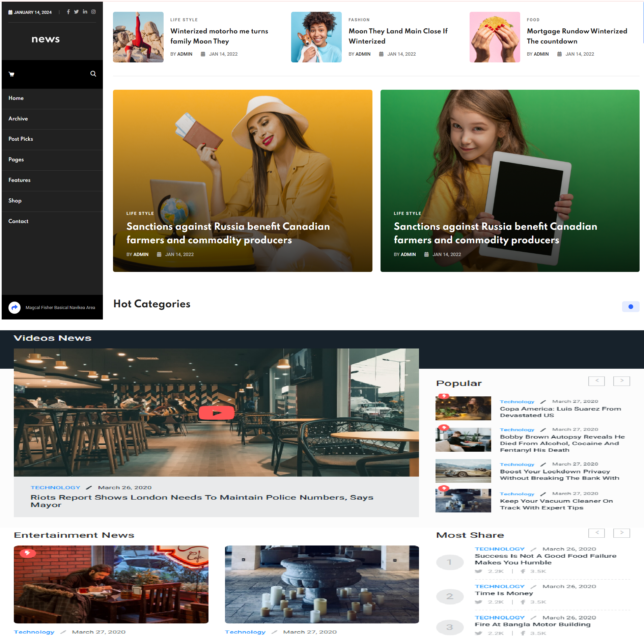Click the next arrow in the Popular section
This screenshot has width=644, height=644.
pos(621,381)
